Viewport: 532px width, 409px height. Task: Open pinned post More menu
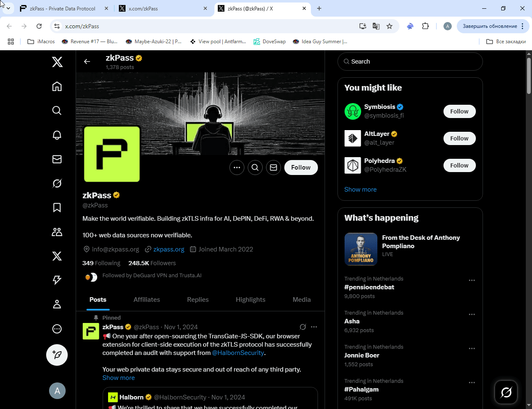[x=314, y=327]
